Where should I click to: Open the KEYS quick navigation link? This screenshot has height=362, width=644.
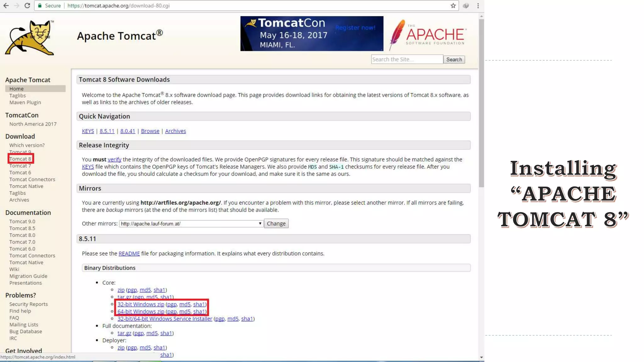pyautogui.click(x=88, y=131)
